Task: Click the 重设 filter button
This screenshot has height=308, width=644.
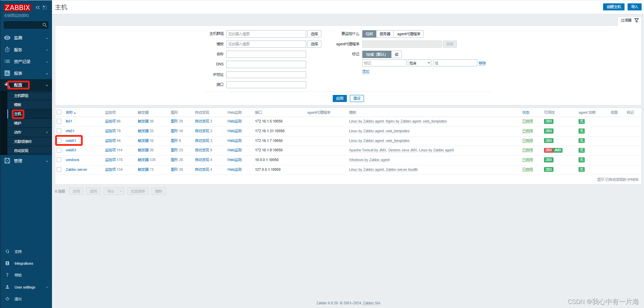Action: point(357,98)
